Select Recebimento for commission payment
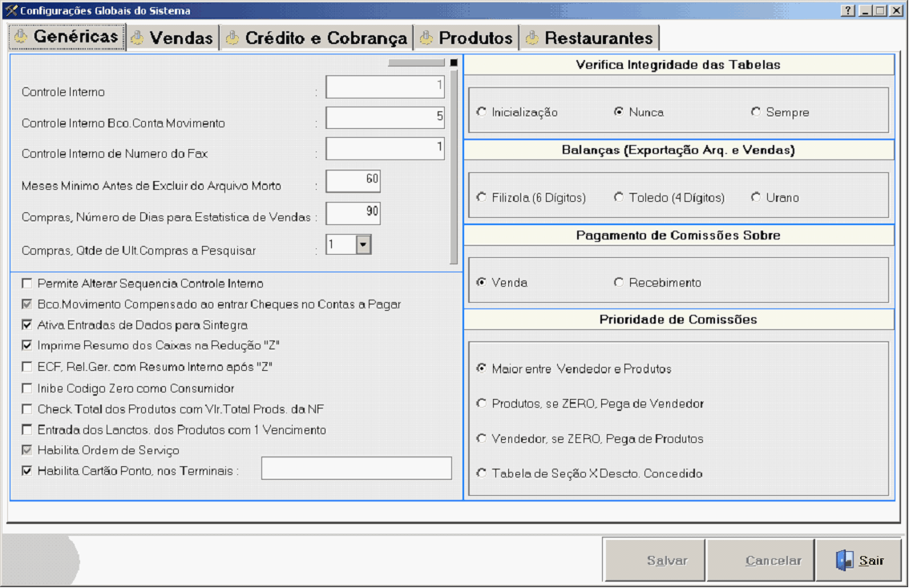The height and width of the screenshot is (588, 909). tap(618, 282)
